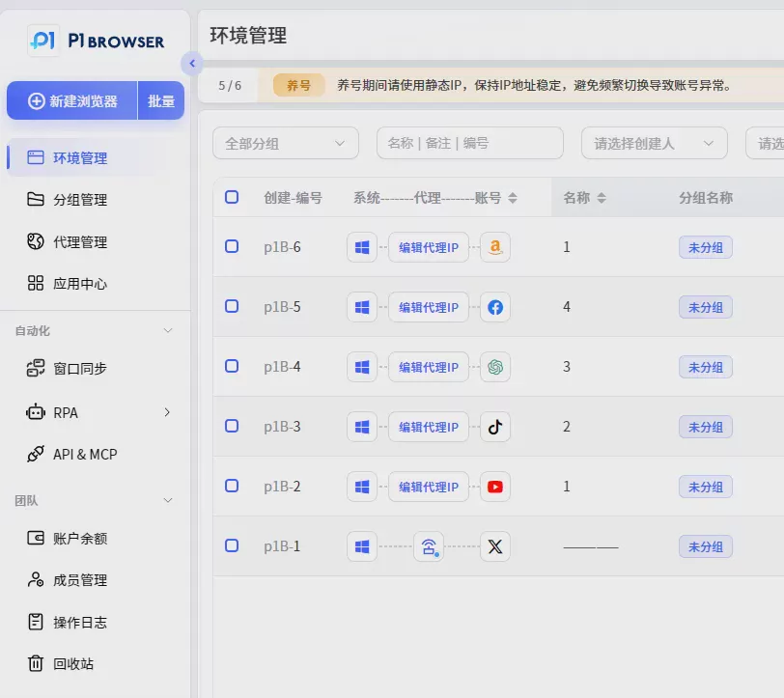The height and width of the screenshot is (698, 784).
Task: Click the proxy network icon in row p1B-1
Action: point(429,546)
